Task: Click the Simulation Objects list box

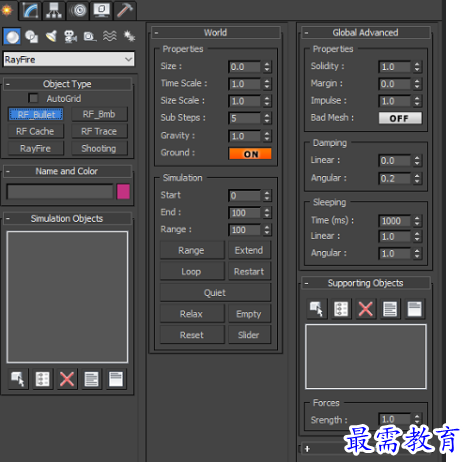Action: click(67, 297)
